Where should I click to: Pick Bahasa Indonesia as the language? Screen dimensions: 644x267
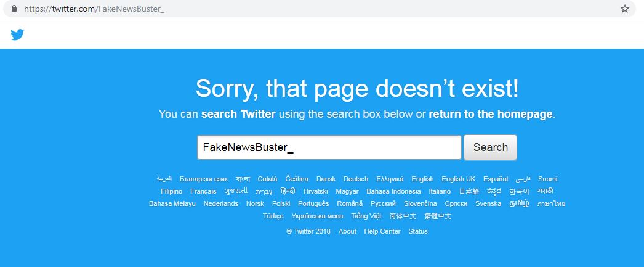click(x=393, y=191)
